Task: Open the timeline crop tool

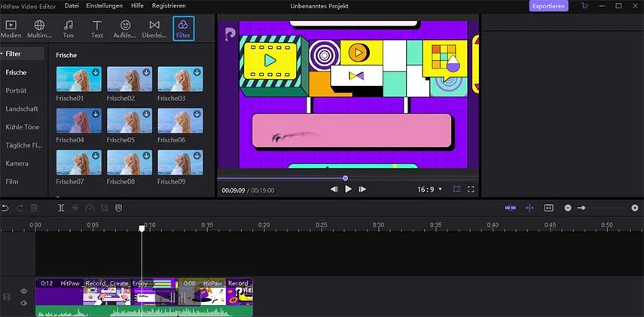Action: tap(104, 208)
